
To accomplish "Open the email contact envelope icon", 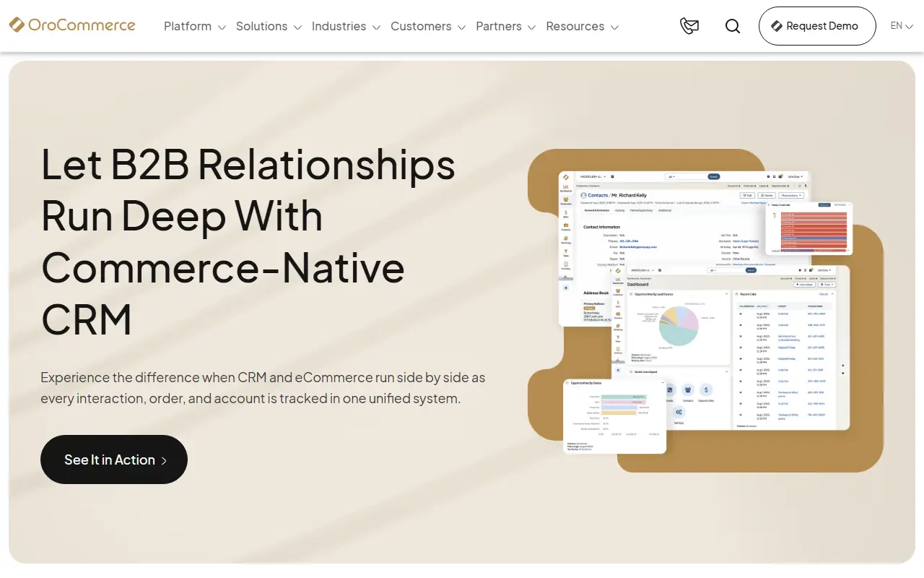I will tap(689, 26).
